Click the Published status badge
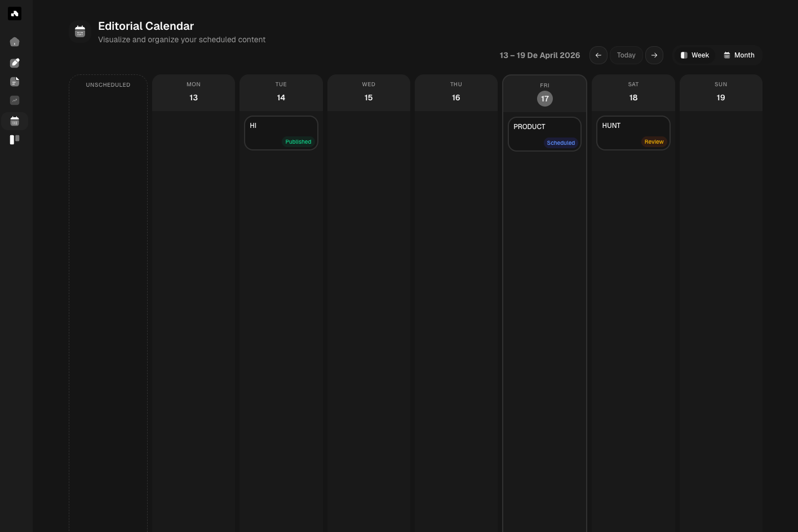 coord(298,142)
